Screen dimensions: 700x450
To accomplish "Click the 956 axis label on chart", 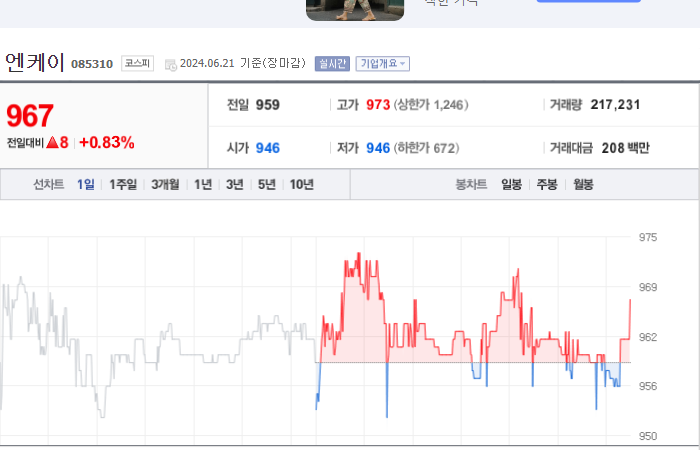I will tap(648, 386).
